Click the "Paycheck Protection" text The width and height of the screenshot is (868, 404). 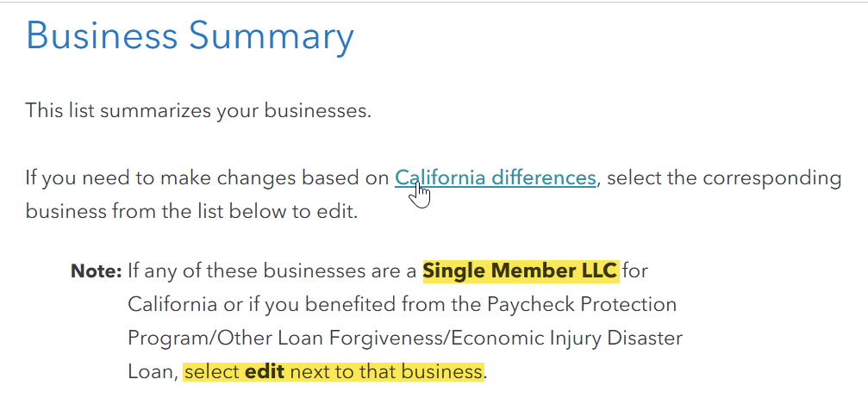(x=582, y=305)
